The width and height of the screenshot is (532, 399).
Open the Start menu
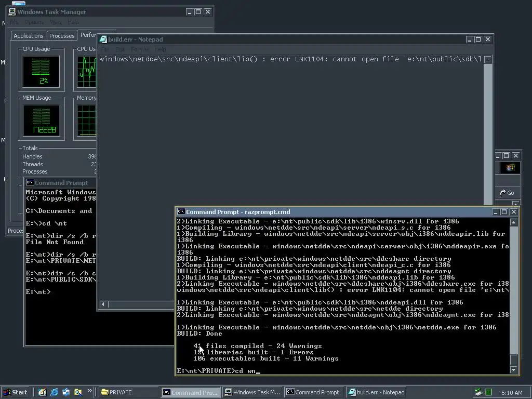(x=15, y=392)
